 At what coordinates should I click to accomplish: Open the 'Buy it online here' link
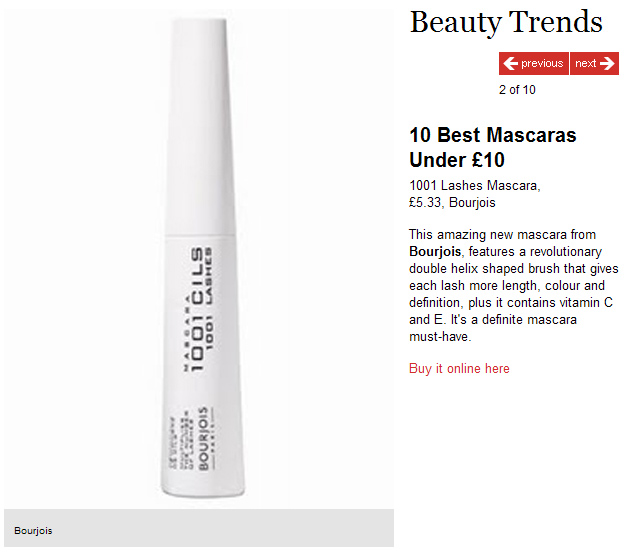(459, 368)
